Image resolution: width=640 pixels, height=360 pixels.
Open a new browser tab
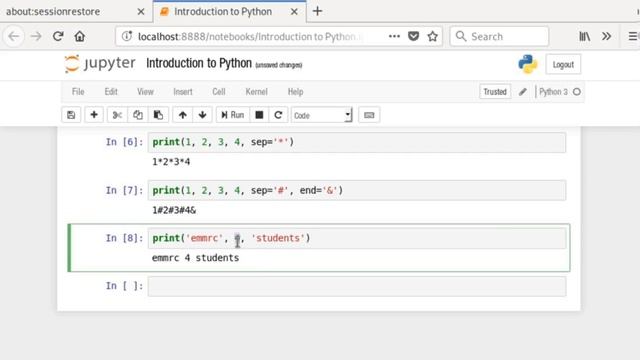tap(317, 11)
